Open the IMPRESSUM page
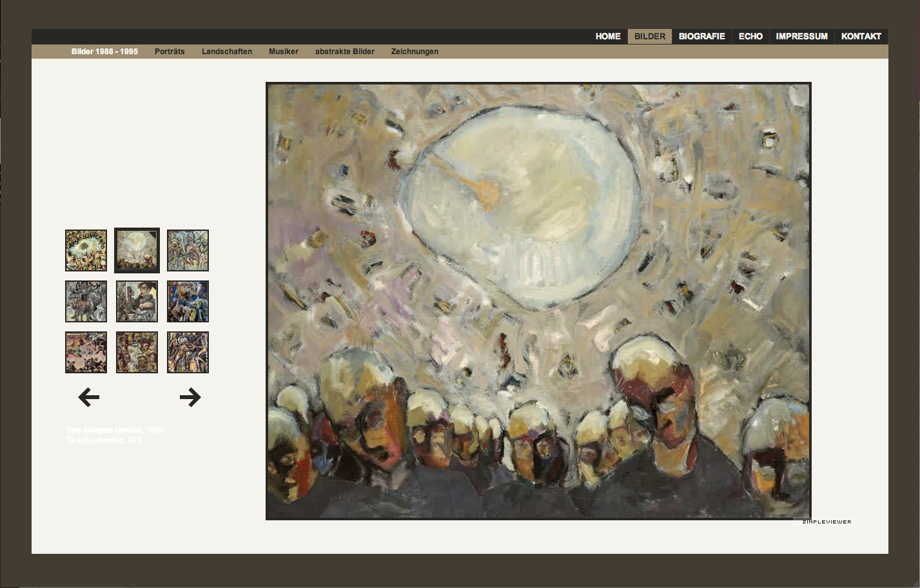 pyautogui.click(x=802, y=37)
